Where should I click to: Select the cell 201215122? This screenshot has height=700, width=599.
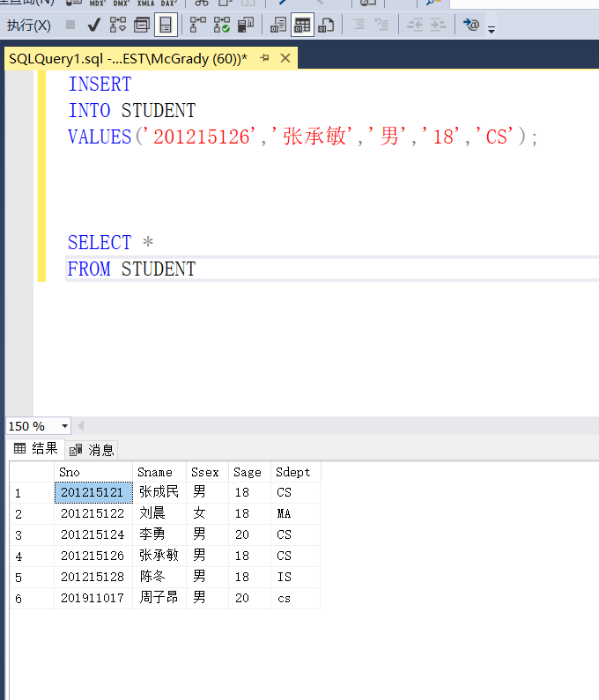(x=93, y=513)
